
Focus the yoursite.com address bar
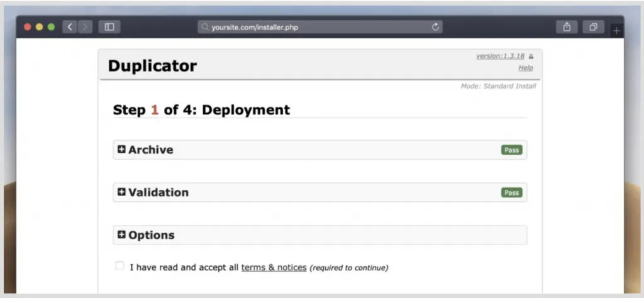click(x=314, y=27)
